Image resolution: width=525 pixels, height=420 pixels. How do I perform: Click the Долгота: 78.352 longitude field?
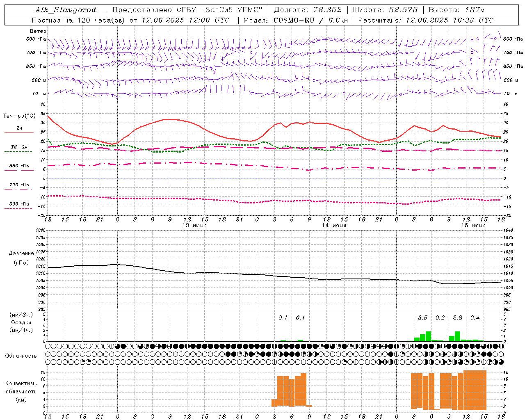tap(308, 10)
